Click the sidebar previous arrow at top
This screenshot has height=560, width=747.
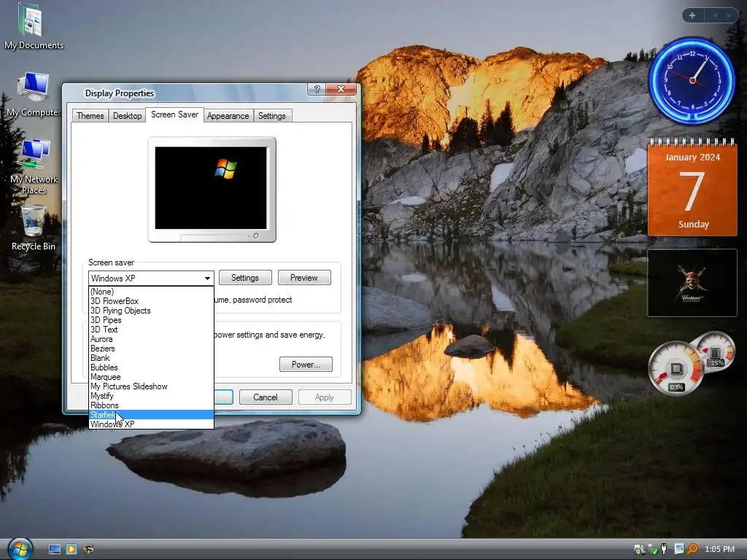tap(715, 15)
